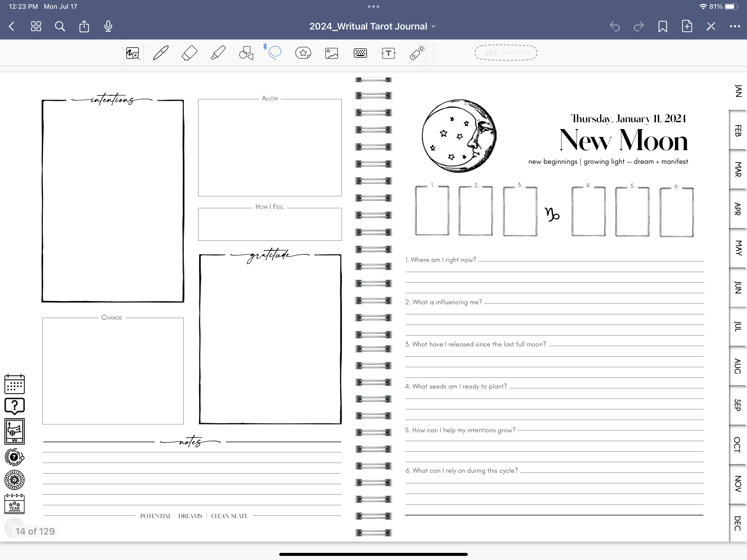Select the Highlighter tool
The image size is (747, 560).
218,53
